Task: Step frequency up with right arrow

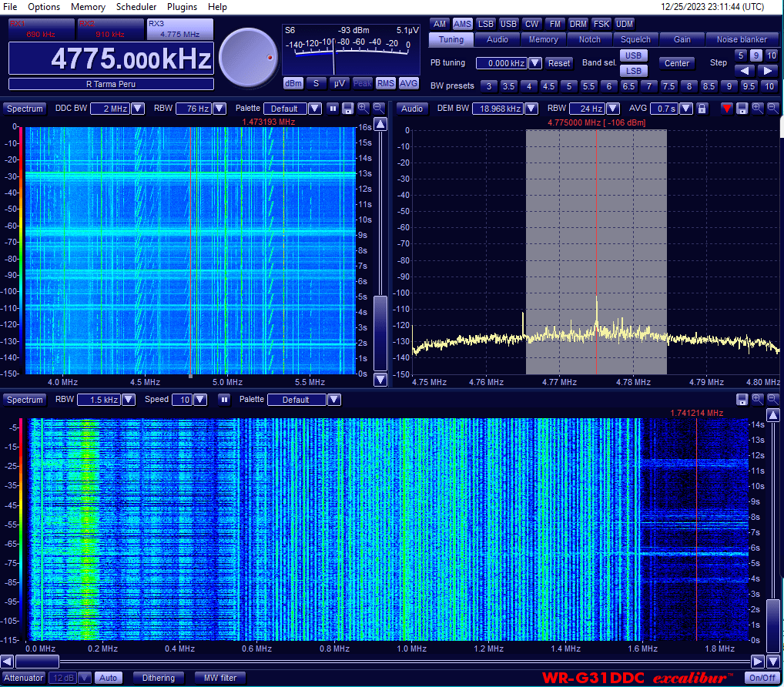Action: point(768,71)
